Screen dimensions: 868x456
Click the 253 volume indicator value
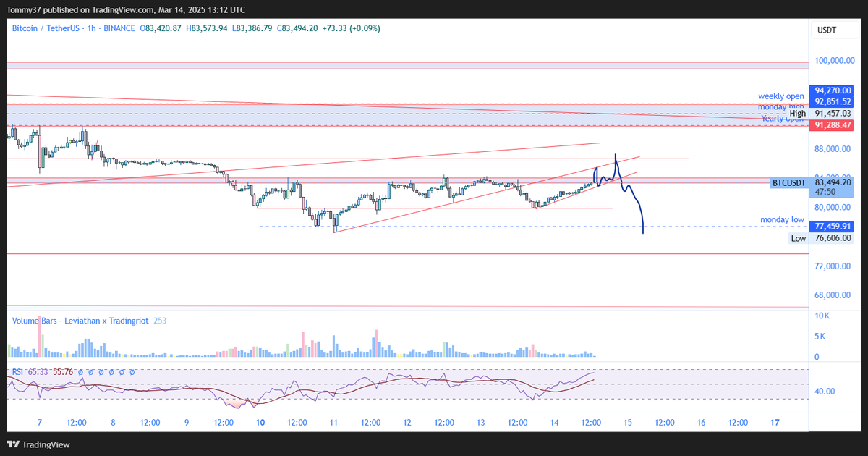click(x=160, y=320)
